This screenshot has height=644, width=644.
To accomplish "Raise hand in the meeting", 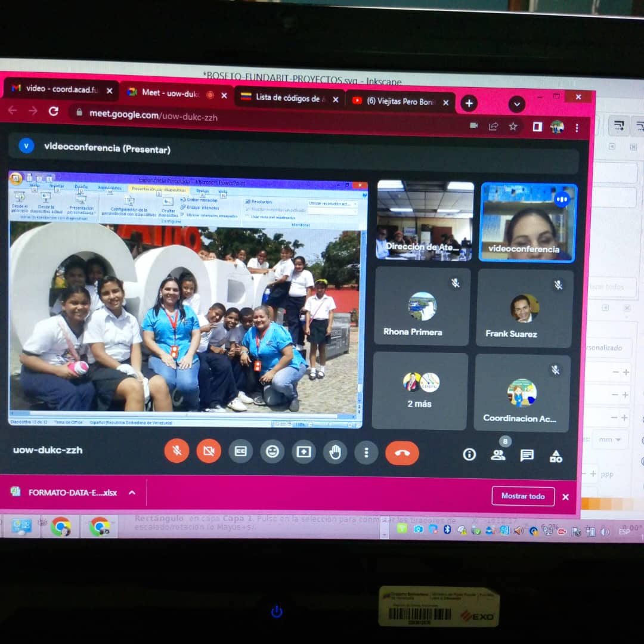I will [335, 452].
